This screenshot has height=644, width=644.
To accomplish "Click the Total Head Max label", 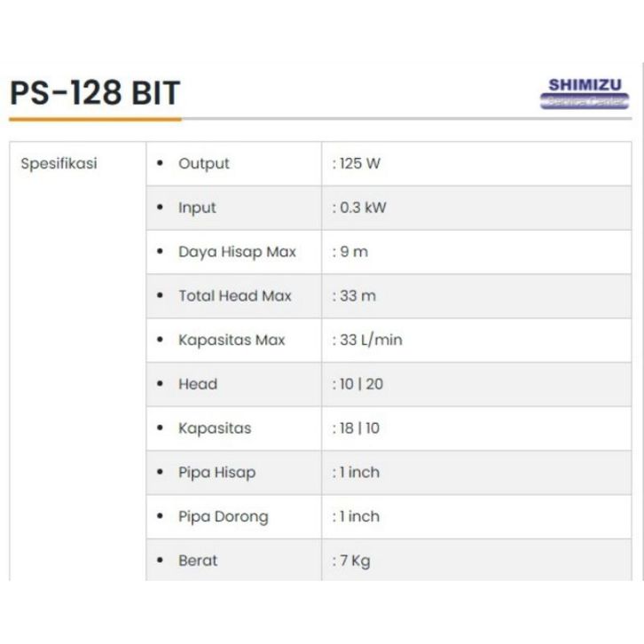I will 234,295.
